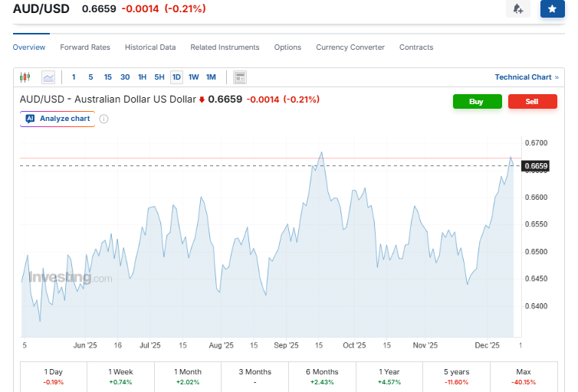Switch to area chart type icon
The width and height of the screenshot is (578, 392).
48,77
